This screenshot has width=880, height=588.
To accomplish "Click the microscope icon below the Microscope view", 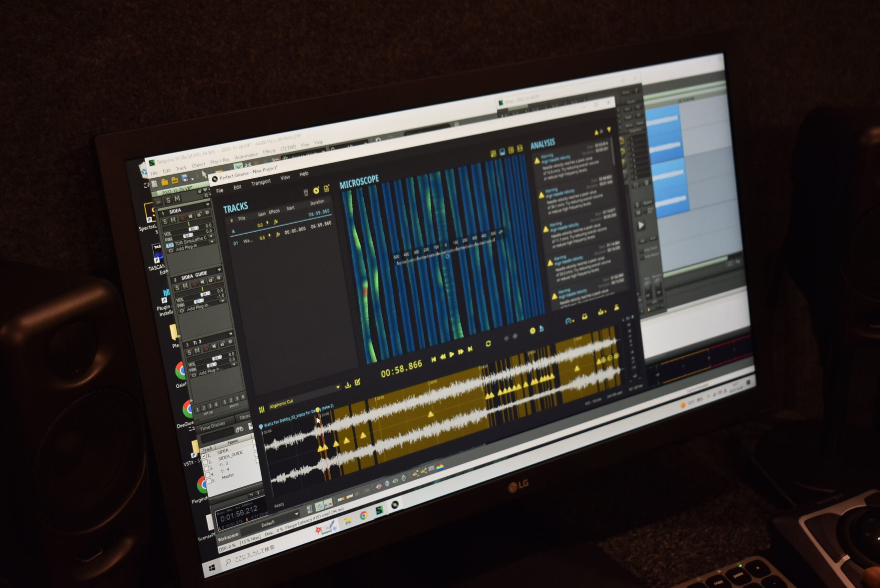I will [541, 329].
